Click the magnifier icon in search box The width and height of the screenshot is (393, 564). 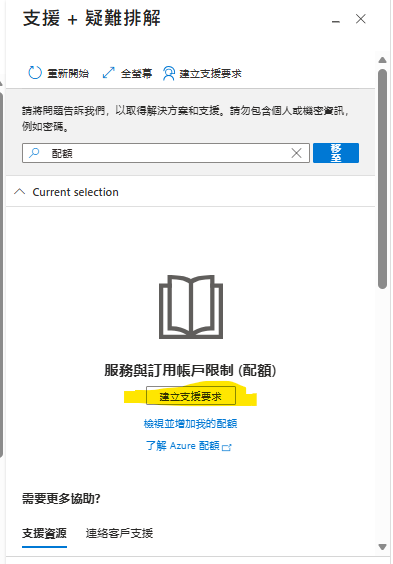click(x=34, y=153)
